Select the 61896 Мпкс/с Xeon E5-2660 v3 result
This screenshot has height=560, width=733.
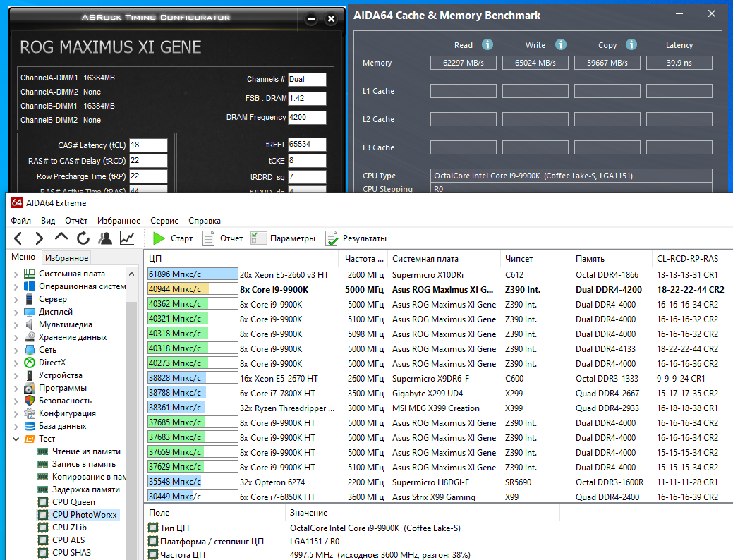click(437, 274)
